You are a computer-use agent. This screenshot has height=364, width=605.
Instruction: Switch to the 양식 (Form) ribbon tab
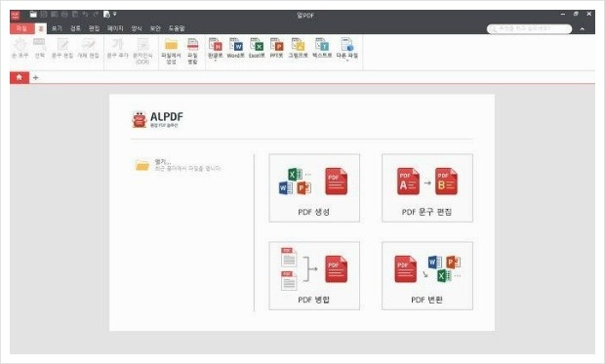click(137, 28)
